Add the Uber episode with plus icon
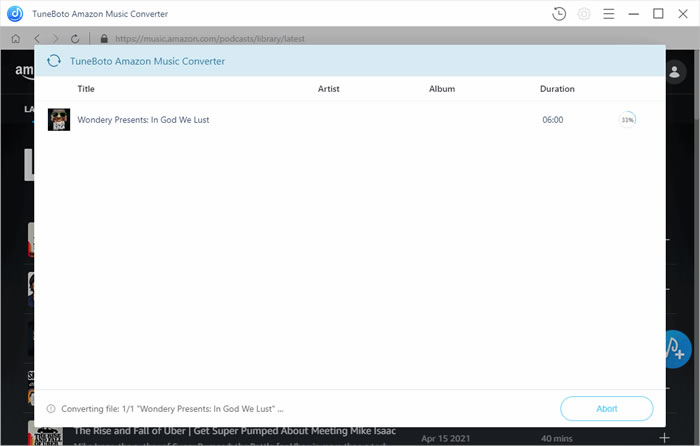 click(664, 438)
